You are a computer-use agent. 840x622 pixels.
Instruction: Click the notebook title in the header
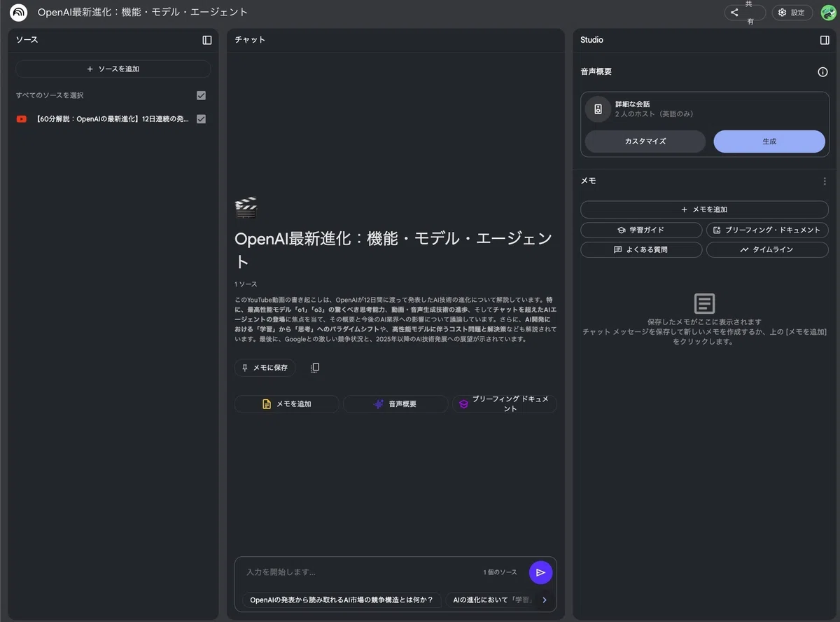(x=143, y=13)
